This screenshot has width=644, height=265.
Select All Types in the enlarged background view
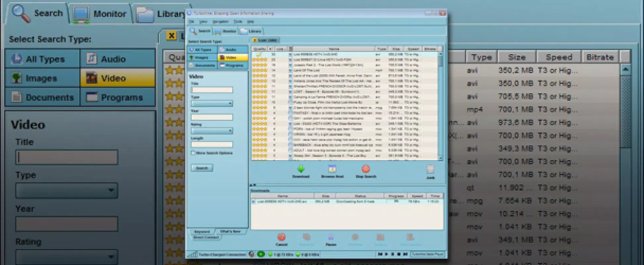[42, 59]
